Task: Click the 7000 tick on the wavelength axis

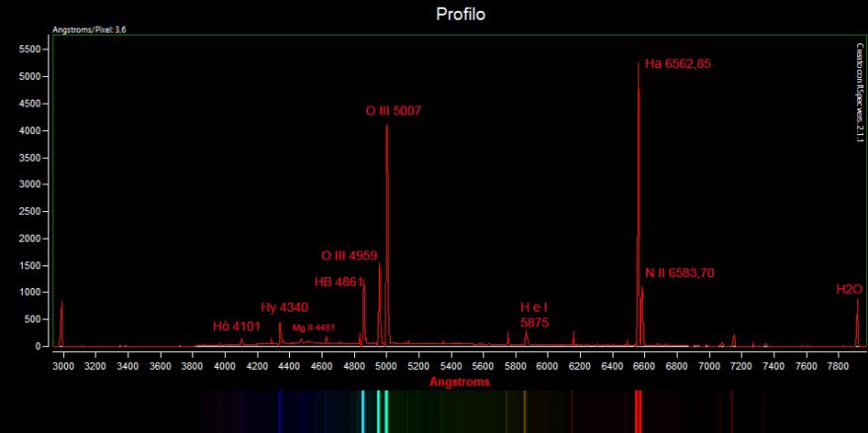Action: coord(709,365)
